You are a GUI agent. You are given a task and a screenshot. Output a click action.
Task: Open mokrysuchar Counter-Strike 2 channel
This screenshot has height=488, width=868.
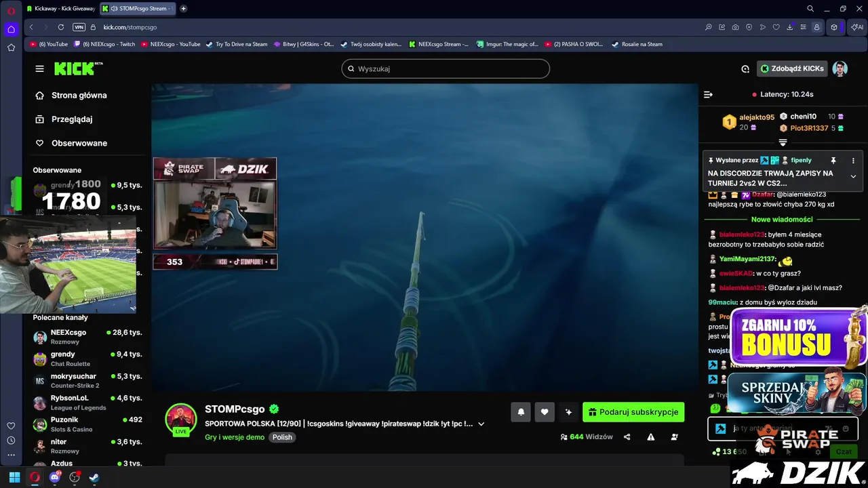(x=87, y=380)
